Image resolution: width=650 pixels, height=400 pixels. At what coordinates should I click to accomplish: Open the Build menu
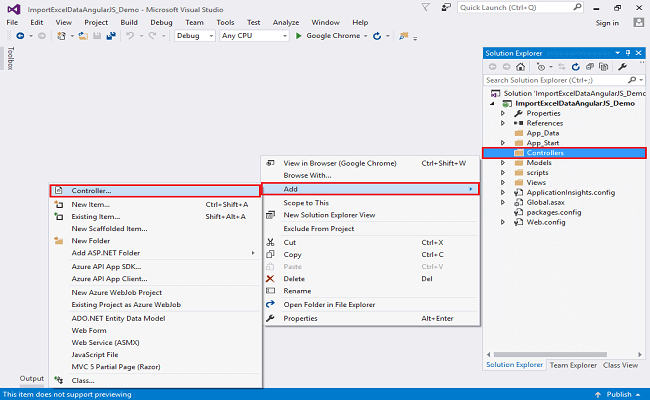[129, 22]
